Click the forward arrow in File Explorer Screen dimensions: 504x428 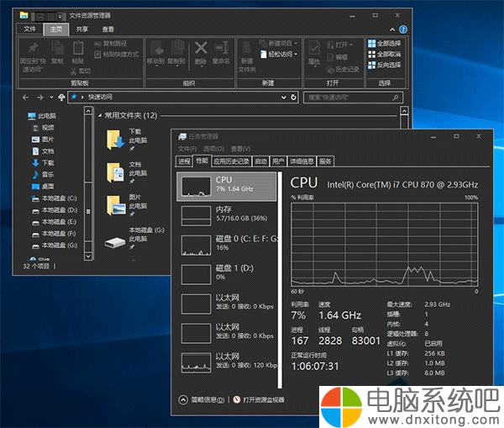coord(39,98)
